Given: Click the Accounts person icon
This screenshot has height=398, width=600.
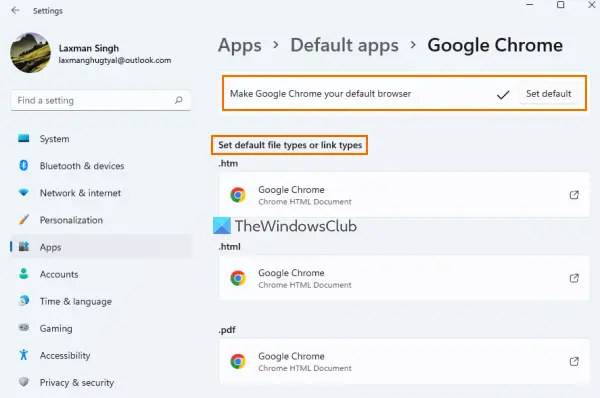Looking at the screenshot, I should click(24, 274).
